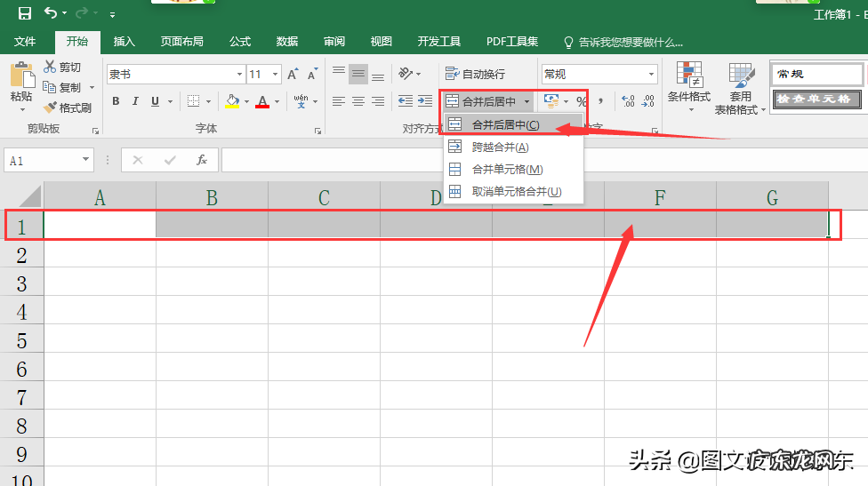868x486 pixels.
Task: Align text right
Action: click(x=378, y=101)
